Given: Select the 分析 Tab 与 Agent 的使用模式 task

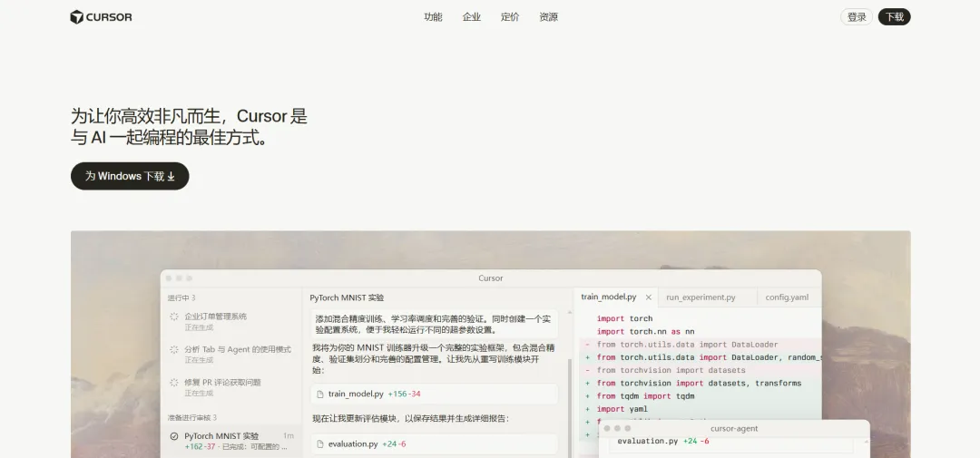Looking at the screenshot, I should point(231,355).
